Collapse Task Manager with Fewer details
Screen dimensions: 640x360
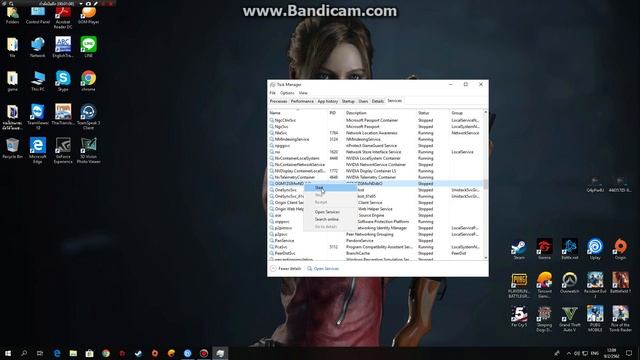coord(286,269)
